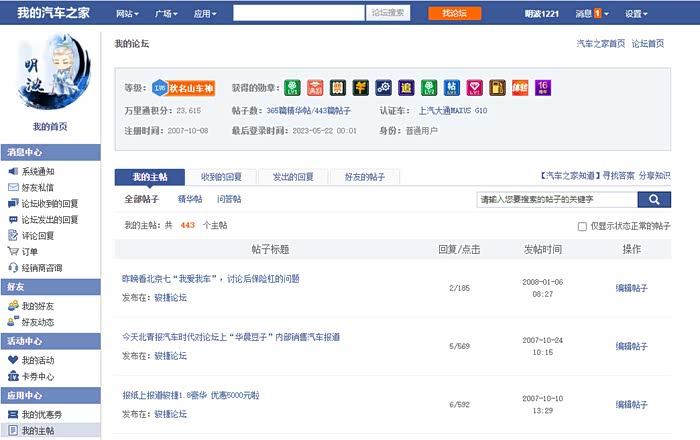Image resolution: width=700 pixels, height=440 pixels.
Task: Click the orange 找论坛 button
Action: coord(447,13)
